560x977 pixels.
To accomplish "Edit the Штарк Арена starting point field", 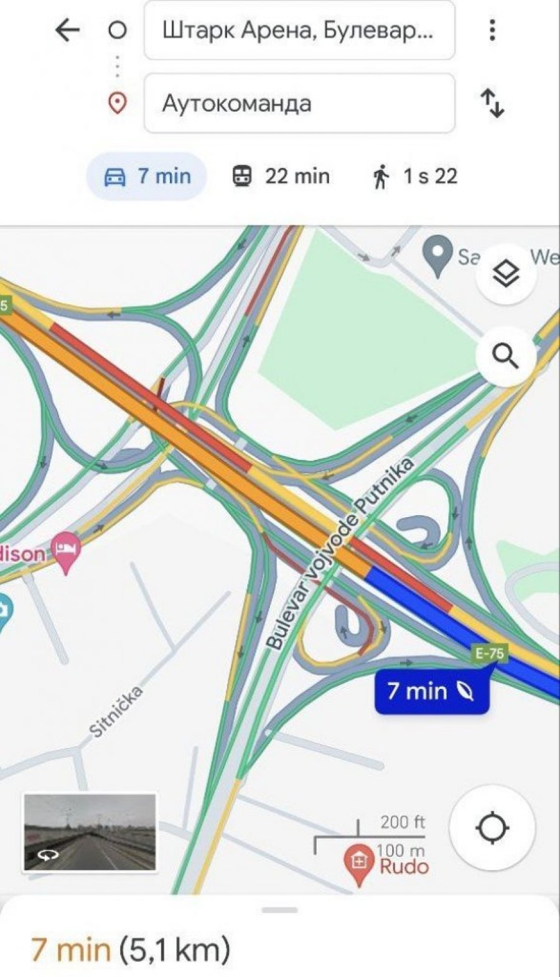I will (x=299, y=30).
